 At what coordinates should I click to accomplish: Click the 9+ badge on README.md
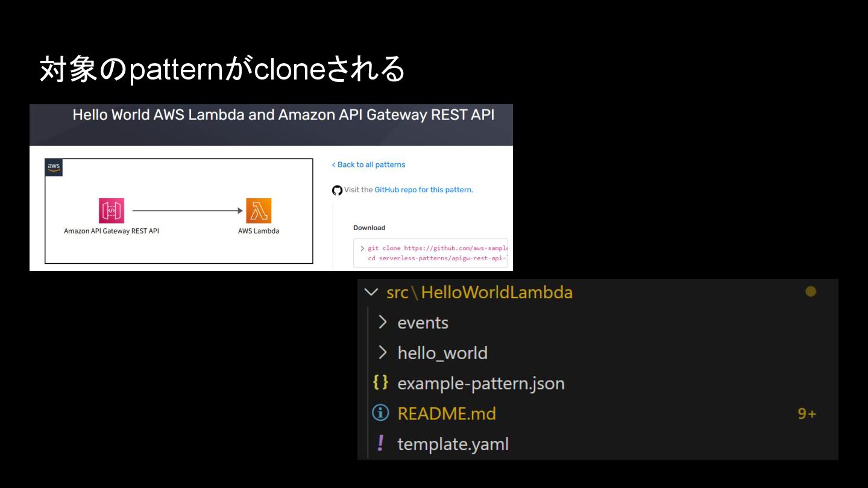pos(807,414)
